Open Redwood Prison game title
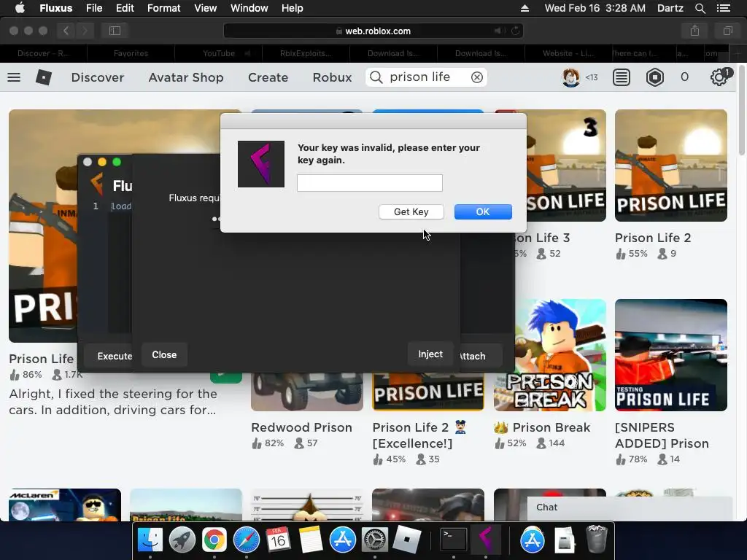 tap(301, 427)
